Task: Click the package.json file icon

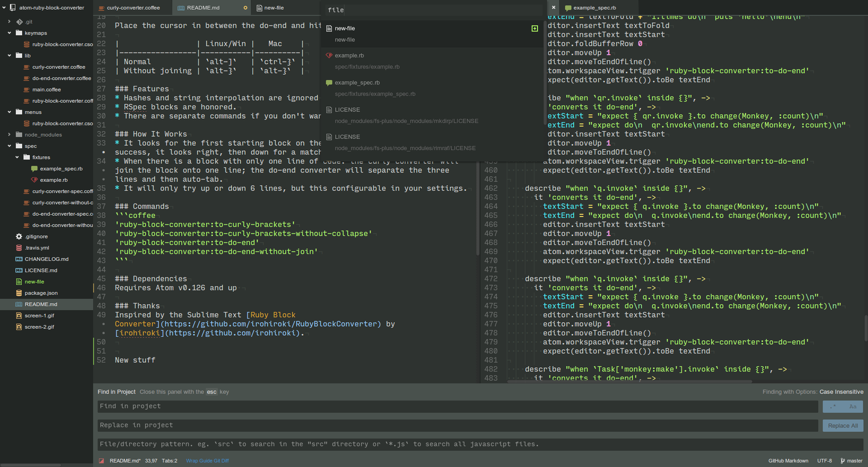Action: 19,293
